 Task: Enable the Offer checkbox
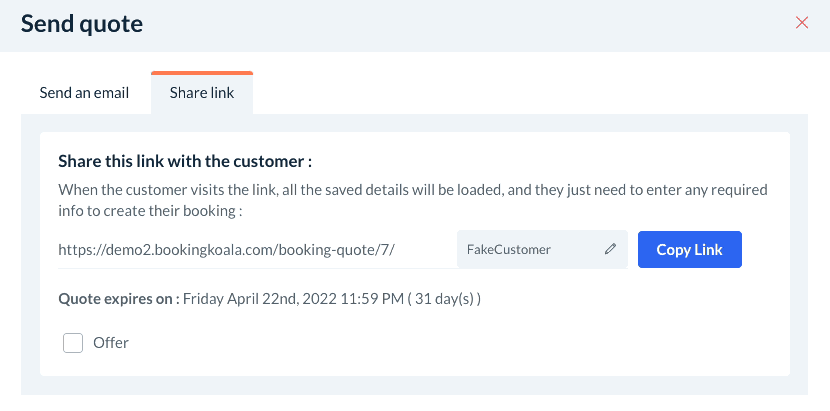[73, 343]
